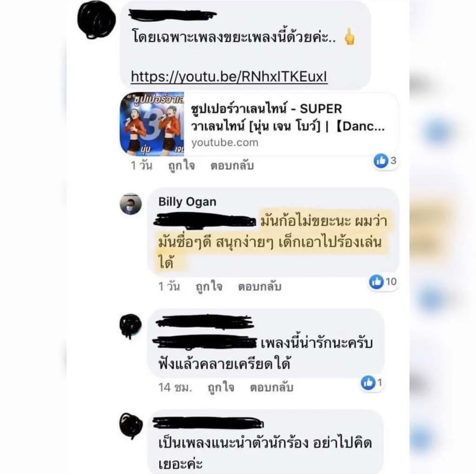This screenshot has width=476, height=474.
Task: Click ถูกใจ under the 14 ชม. comment
Action: tap(221, 388)
